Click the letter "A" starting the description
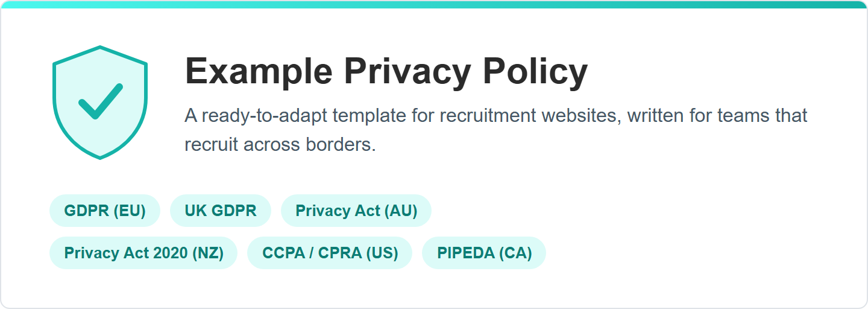 191,115
